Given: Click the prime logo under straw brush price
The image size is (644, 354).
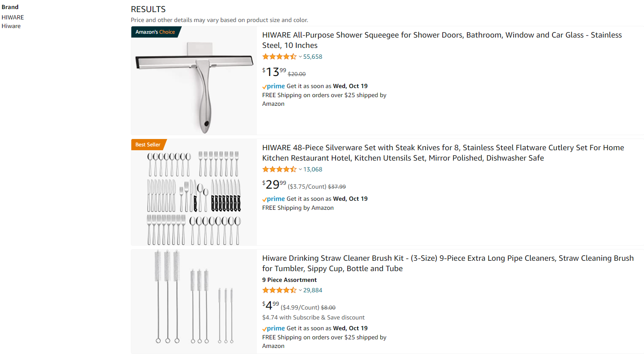Looking at the screenshot, I should [x=273, y=329].
